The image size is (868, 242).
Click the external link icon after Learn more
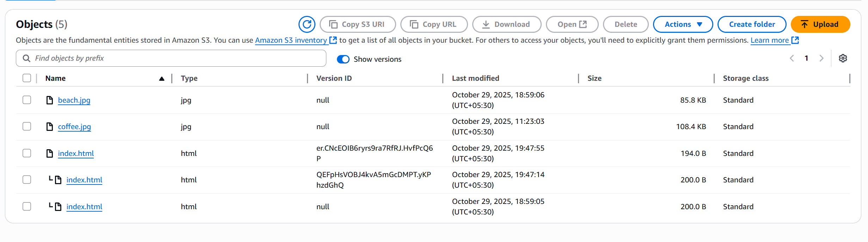click(795, 40)
